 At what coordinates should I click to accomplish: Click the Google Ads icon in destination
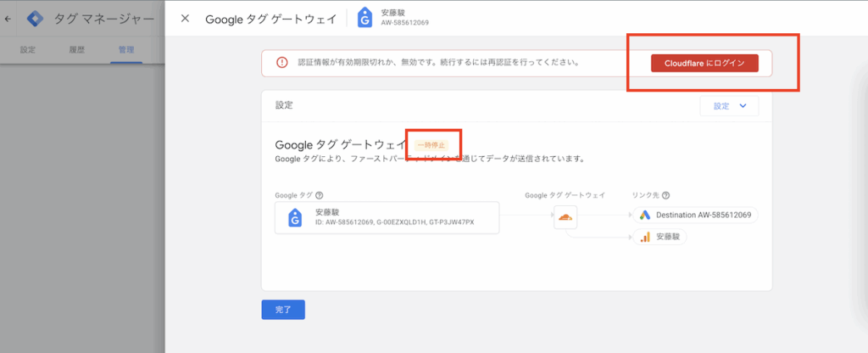tap(645, 215)
